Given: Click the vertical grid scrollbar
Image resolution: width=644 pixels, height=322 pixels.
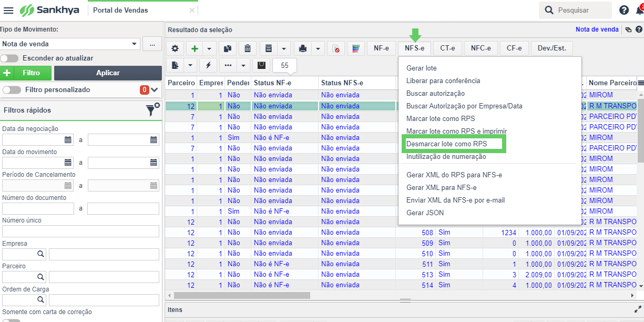Looking at the screenshot, I should click(x=640, y=130).
